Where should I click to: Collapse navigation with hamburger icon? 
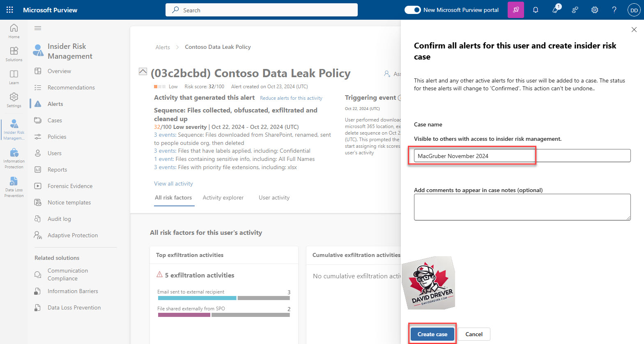pos(38,28)
